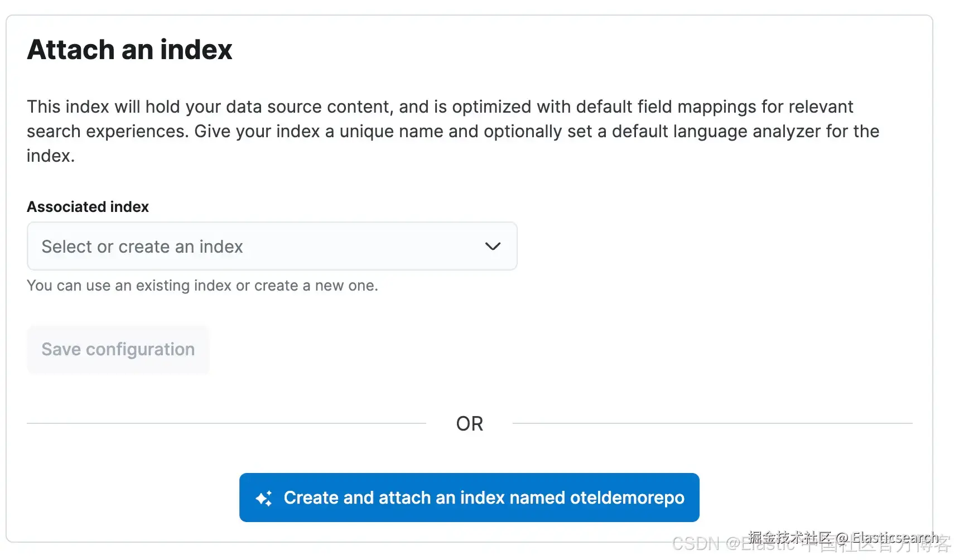Click the 'Attach an index' heading
This screenshot has height=560, width=954.
[x=129, y=50]
